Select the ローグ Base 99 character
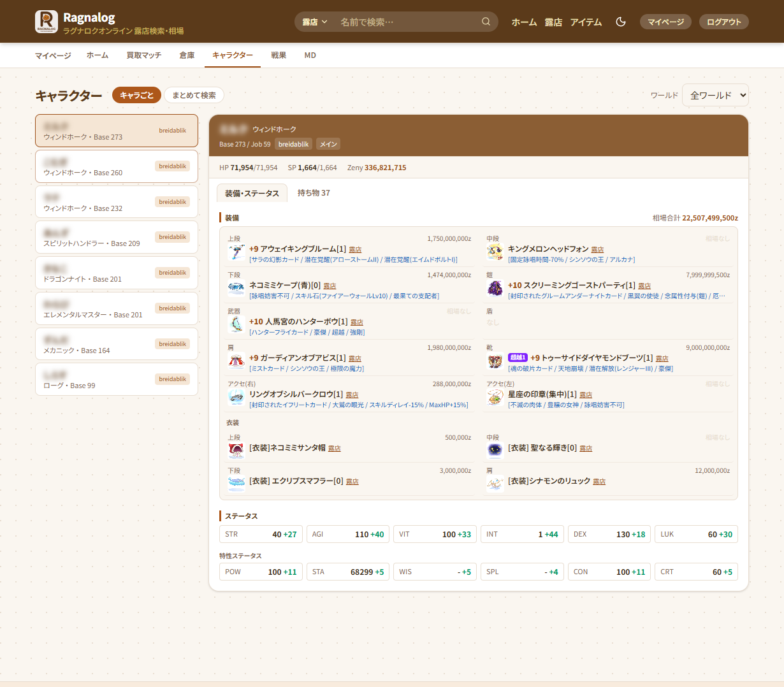The height and width of the screenshot is (687, 784). (117, 379)
